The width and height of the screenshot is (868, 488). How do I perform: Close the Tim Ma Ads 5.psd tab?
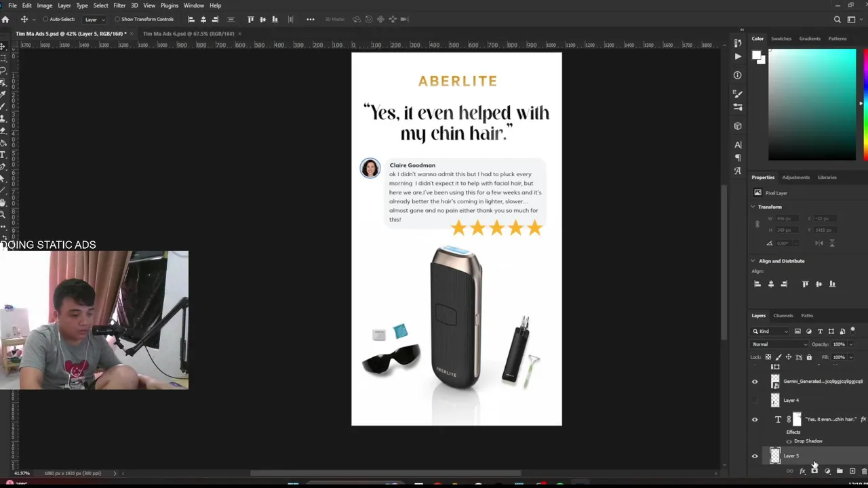(132, 33)
